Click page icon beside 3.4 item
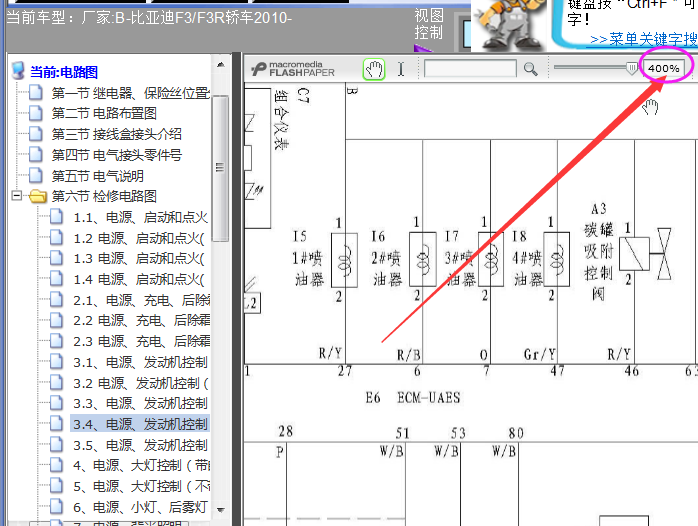 tap(57, 424)
